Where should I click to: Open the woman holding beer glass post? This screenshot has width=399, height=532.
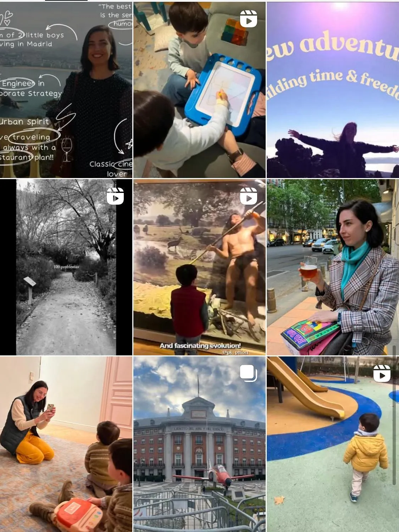tap(333, 267)
